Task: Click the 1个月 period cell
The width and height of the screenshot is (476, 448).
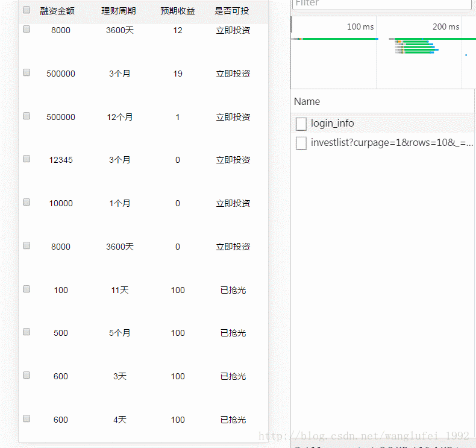Action: pos(120,203)
